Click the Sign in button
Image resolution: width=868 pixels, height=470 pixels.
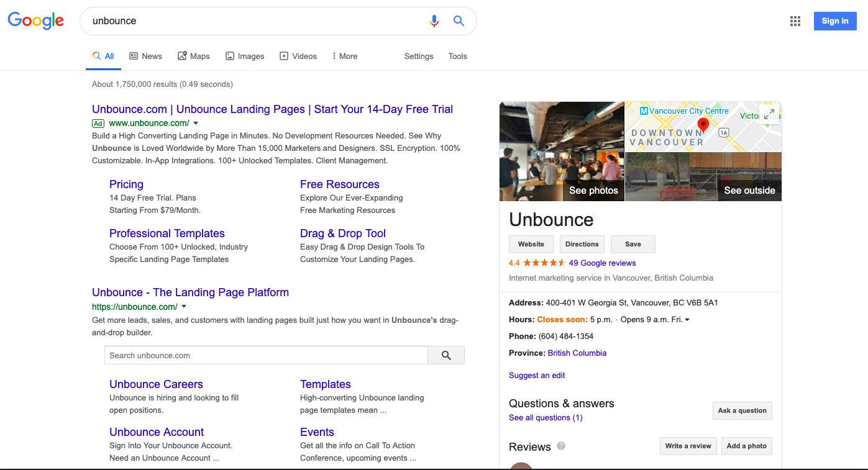tap(834, 21)
